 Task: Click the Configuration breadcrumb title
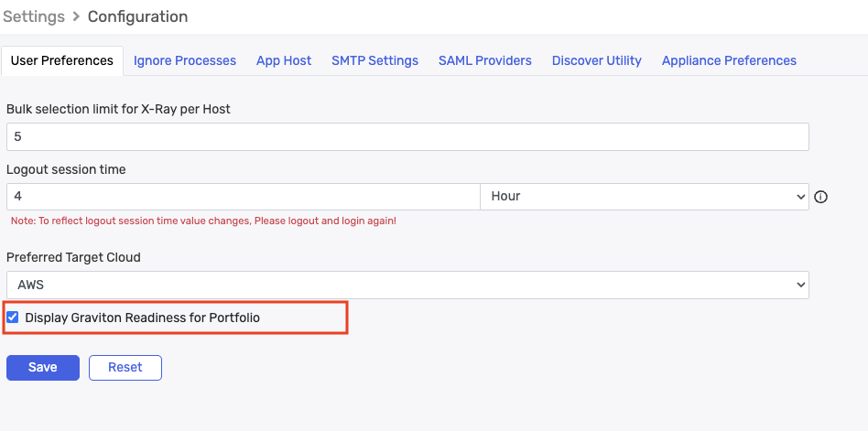pyautogui.click(x=137, y=16)
